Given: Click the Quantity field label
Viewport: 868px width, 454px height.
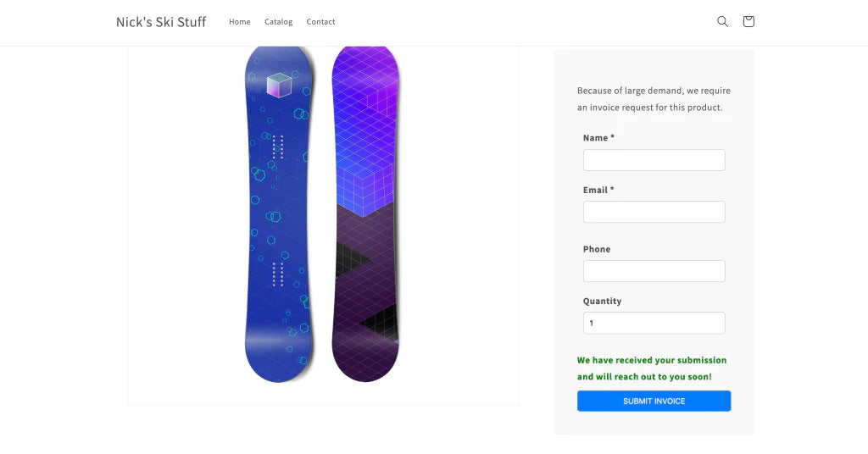Looking at the screenshot, I should 602,302.
